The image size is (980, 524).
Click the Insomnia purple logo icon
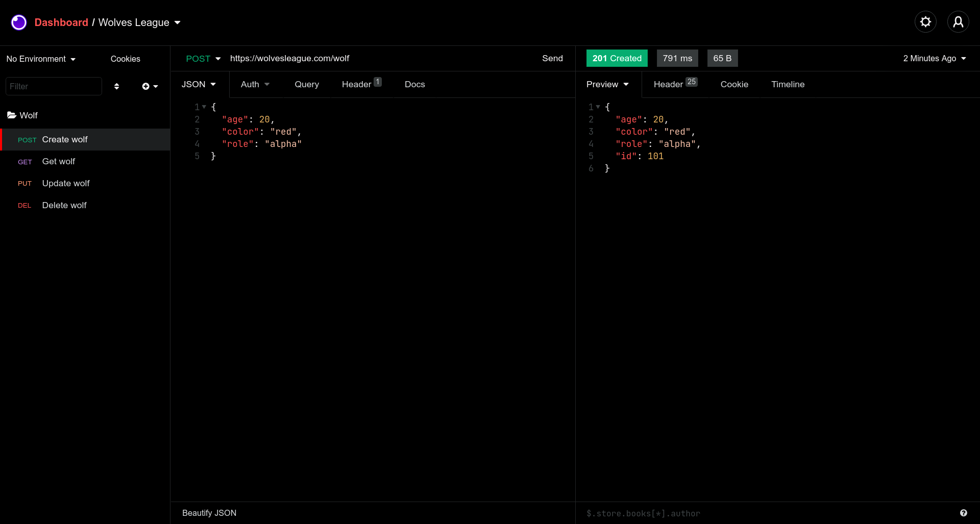[19, 22]
